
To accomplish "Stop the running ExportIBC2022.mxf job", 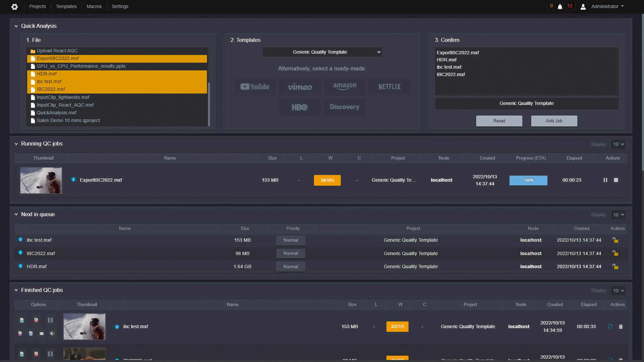I will 616,180.
